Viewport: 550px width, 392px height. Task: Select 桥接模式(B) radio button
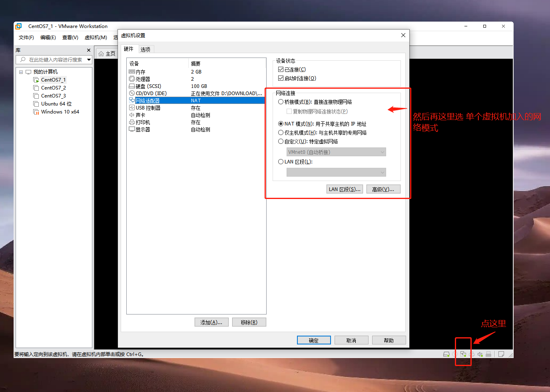click(x=281, y=102)
